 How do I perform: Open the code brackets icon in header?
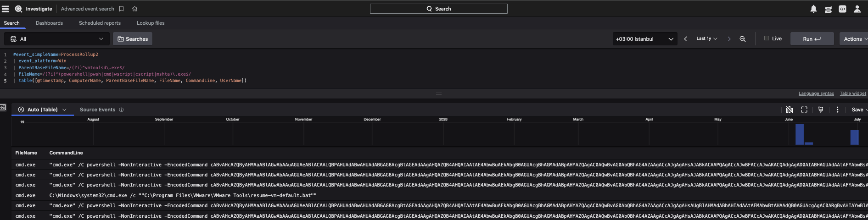tap(842, 9)
